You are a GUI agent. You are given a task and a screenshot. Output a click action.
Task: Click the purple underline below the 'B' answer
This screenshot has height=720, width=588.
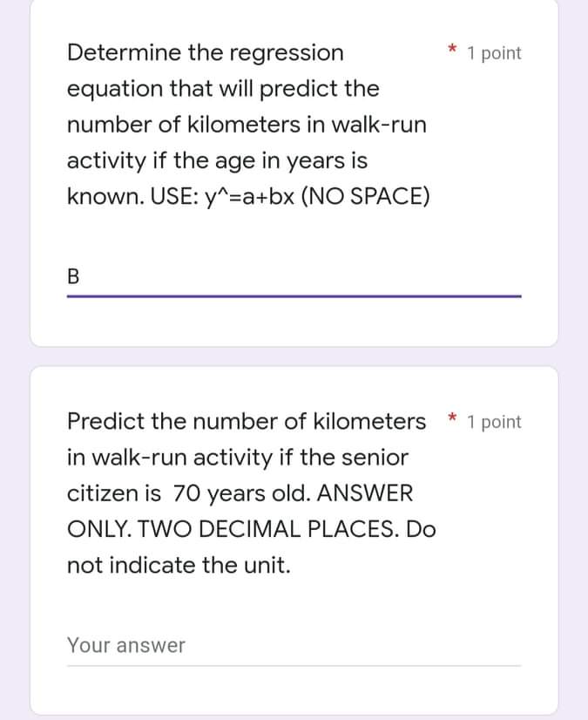click(294, 297)
